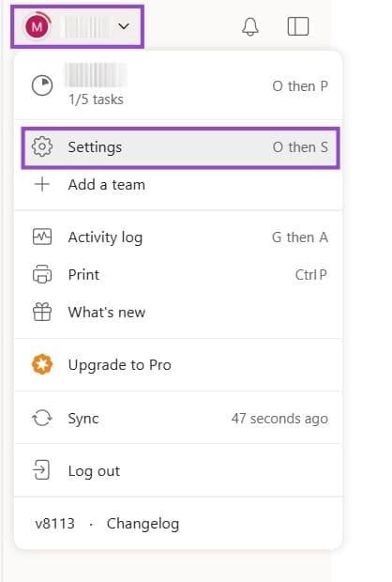Open Activity log from menu

pos(178,237)
